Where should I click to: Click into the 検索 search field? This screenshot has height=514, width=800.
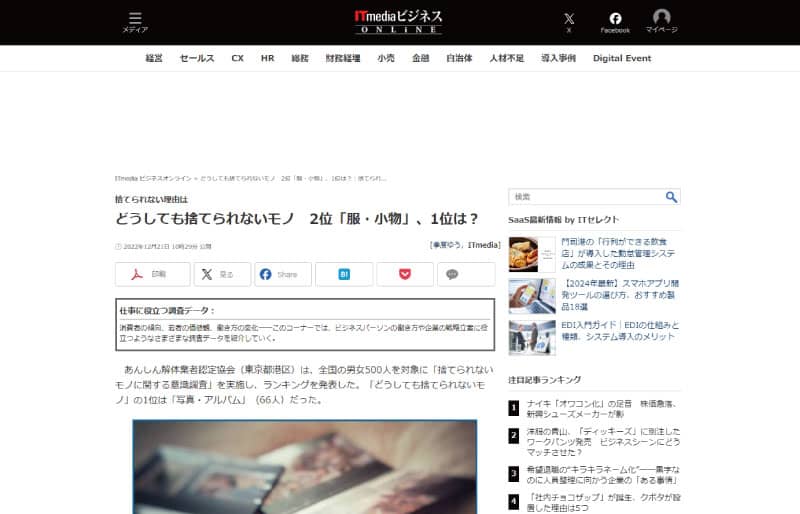[585, 197]
